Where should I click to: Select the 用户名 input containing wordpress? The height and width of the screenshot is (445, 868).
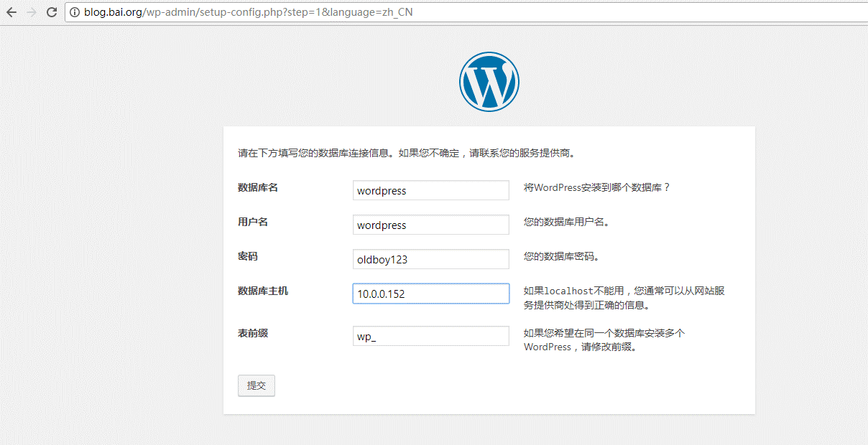click(431, 225)
